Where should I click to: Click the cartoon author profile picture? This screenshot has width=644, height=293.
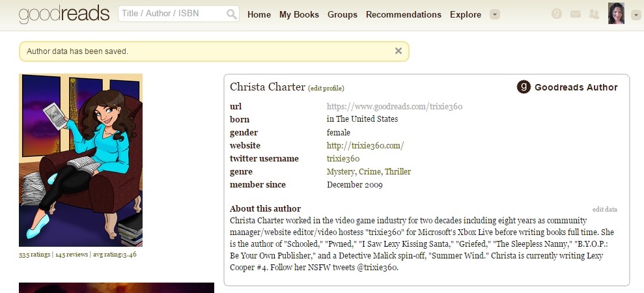point(81,160)
